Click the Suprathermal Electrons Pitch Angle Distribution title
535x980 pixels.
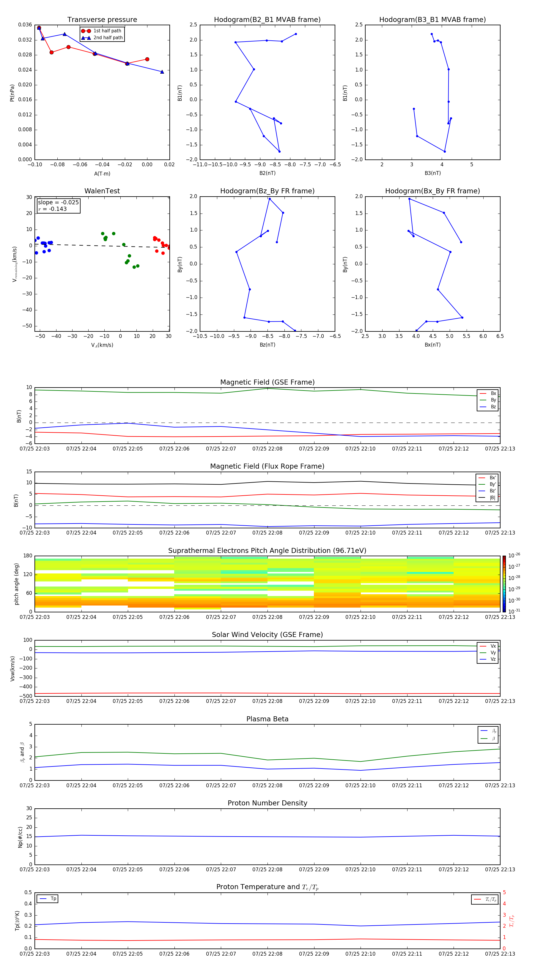point(267,551)
